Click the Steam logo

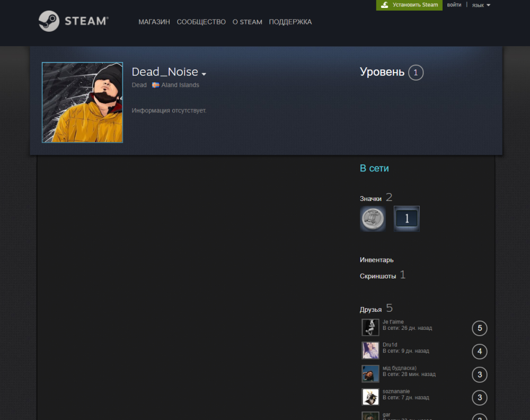click(73, 21)
